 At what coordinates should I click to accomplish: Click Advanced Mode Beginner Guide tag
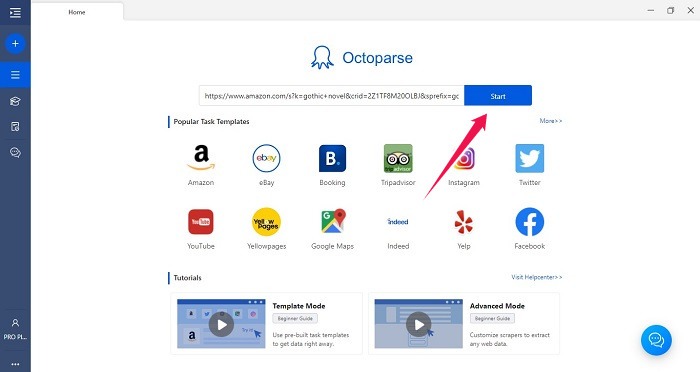coord(492,318)
